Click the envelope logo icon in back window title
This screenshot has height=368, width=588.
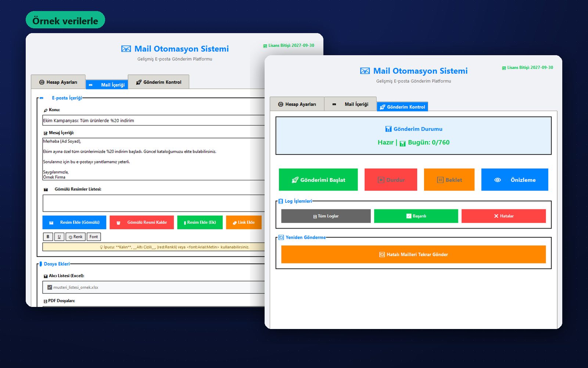coord(126,49)
